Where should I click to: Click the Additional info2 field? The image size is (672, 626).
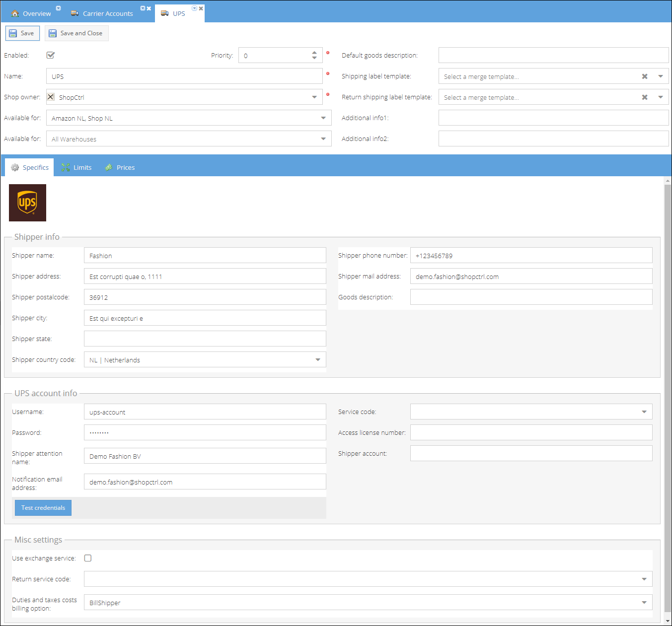click(x=554, y=139)
